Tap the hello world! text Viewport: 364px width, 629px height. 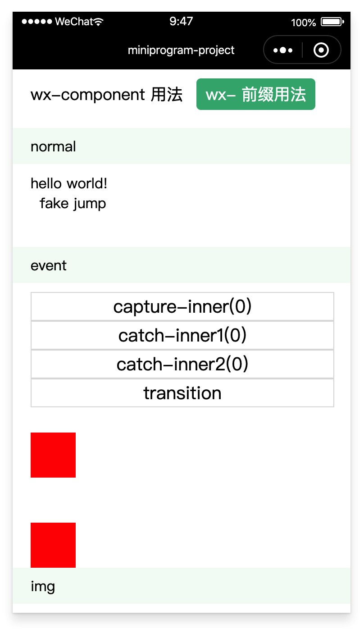[69, 183]
